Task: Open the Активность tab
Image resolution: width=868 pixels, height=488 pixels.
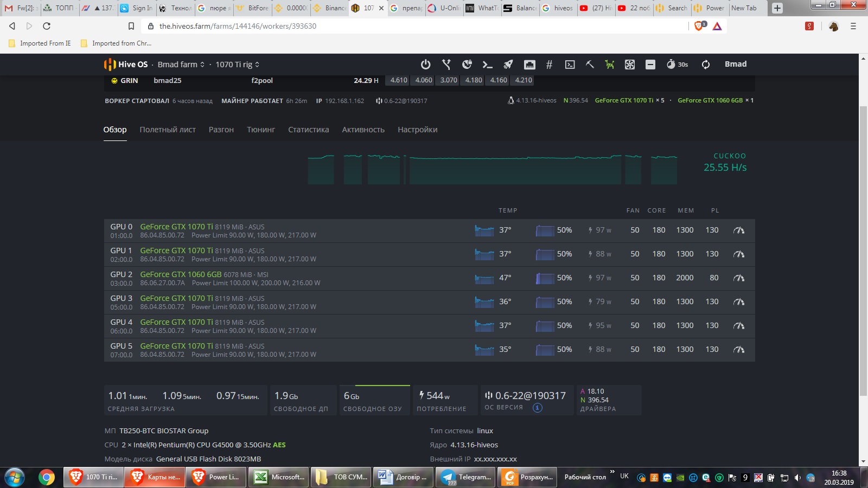Action: click(x=363, y=130)
